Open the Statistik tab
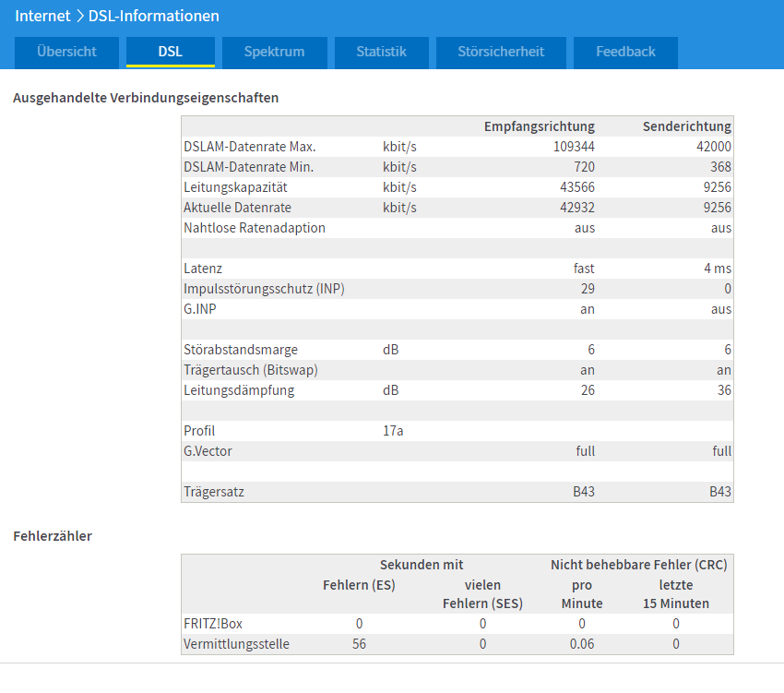Image resolution: width=784 pixels, height=693 pixels. pyautogui.click(x=382, y=52)
